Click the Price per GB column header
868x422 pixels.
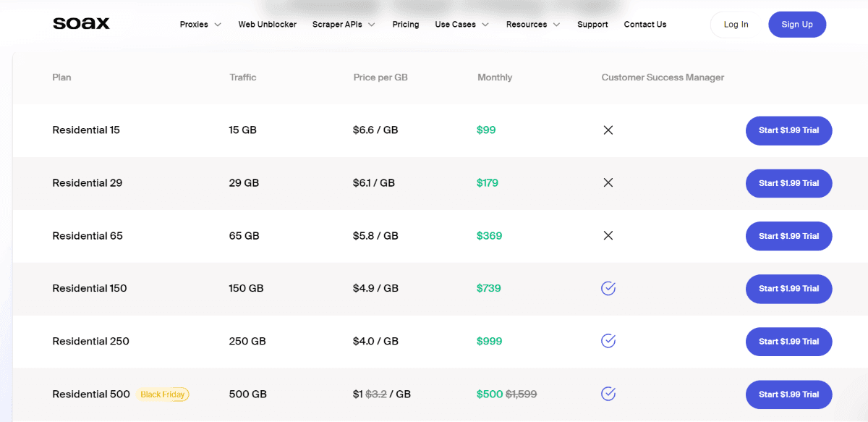[380, 77]
